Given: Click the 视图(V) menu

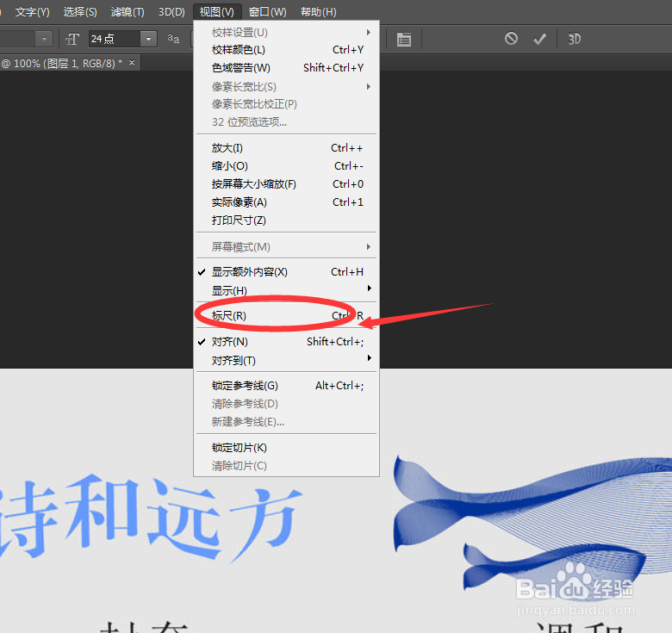Looking at the screenshot, I should pos(217,12).
